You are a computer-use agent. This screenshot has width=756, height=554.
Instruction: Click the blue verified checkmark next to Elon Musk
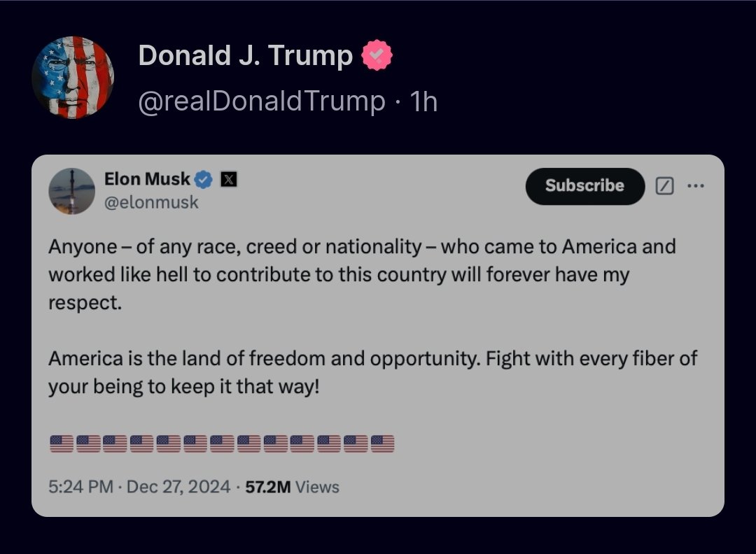203,180
